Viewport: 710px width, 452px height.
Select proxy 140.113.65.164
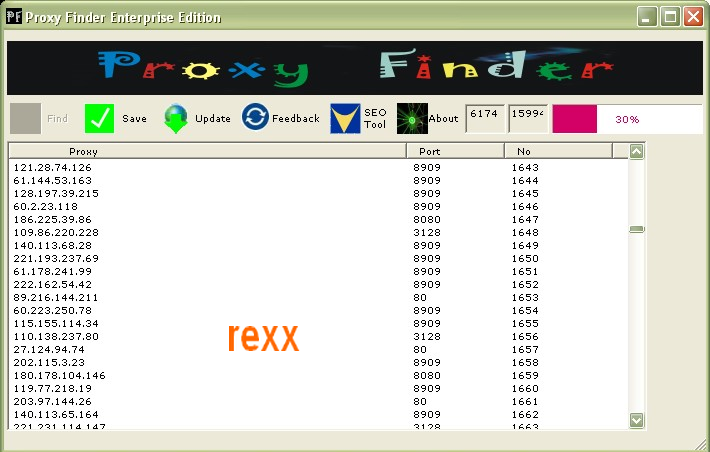click(56, 414)
